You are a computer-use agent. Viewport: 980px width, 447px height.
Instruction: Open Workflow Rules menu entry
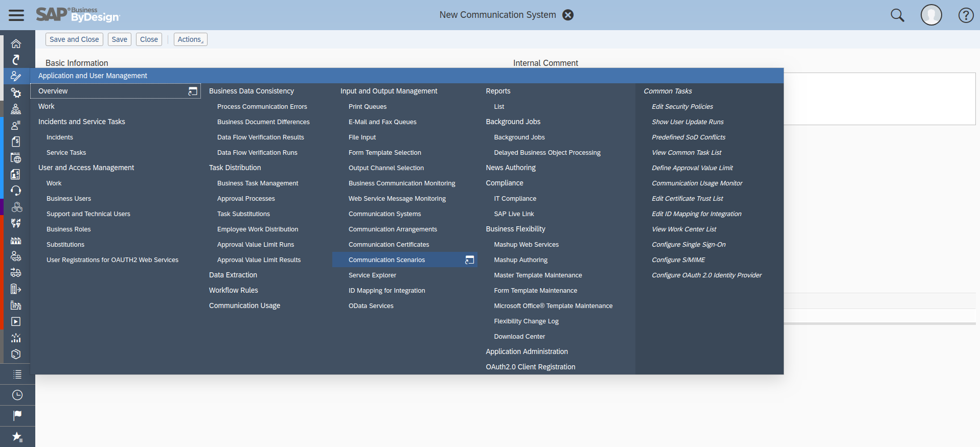tap(234, 290)
